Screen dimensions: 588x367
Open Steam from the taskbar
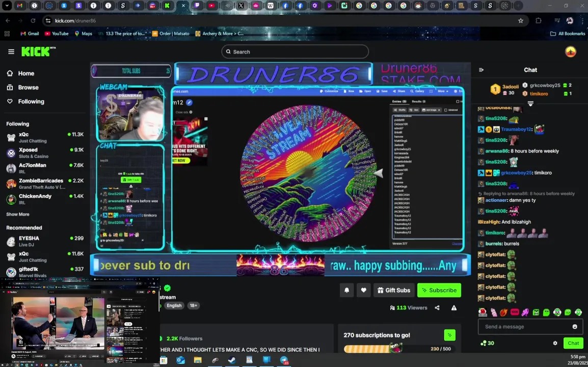[232, 360]
